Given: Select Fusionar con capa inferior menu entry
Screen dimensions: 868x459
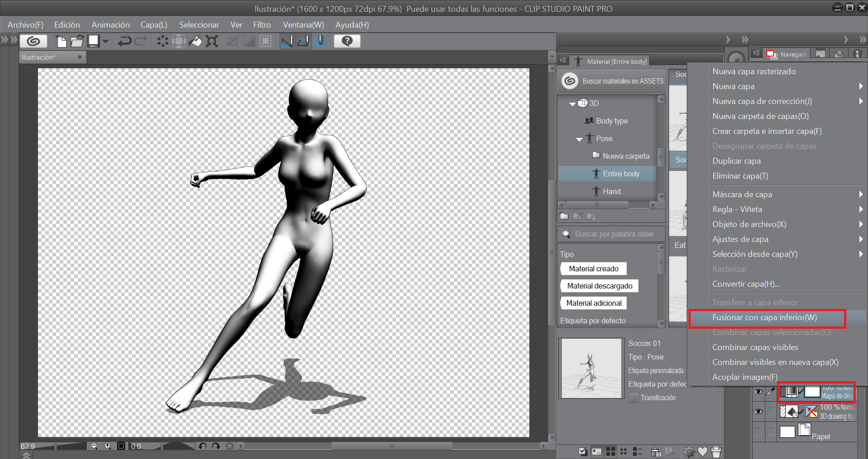Looking at the screenshot, I should coord(777,317).
